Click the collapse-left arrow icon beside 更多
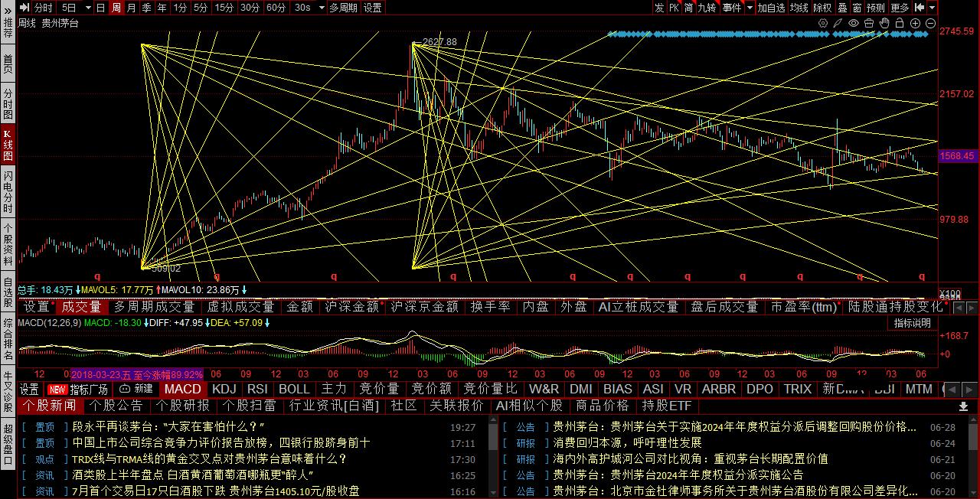This screenshot has width=980, height=499. pyautogui.click(x=920, y=7)
